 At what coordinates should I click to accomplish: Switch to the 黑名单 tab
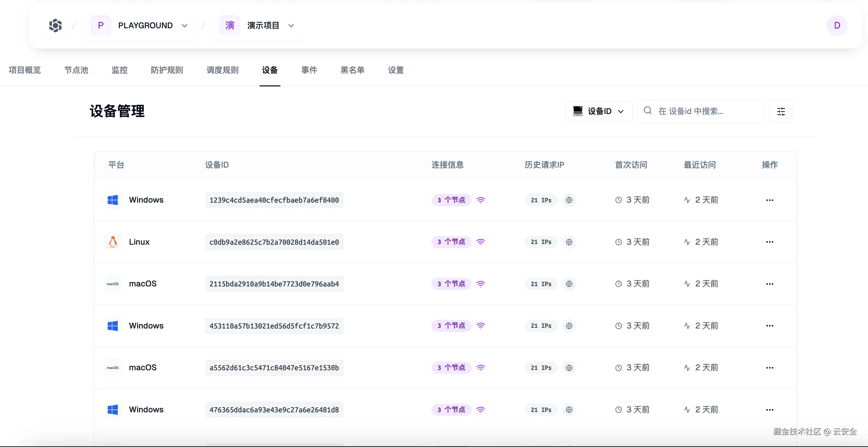[x=352, y=70]
